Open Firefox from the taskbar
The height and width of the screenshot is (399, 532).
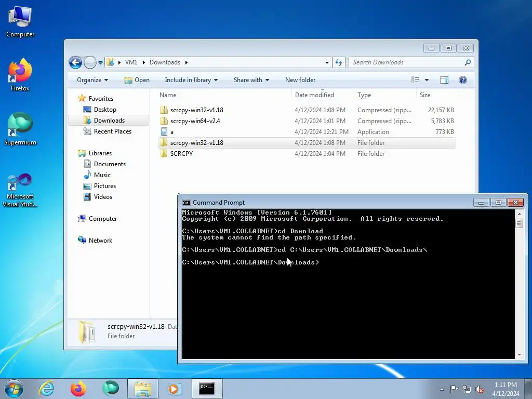(x=78, y=389)
